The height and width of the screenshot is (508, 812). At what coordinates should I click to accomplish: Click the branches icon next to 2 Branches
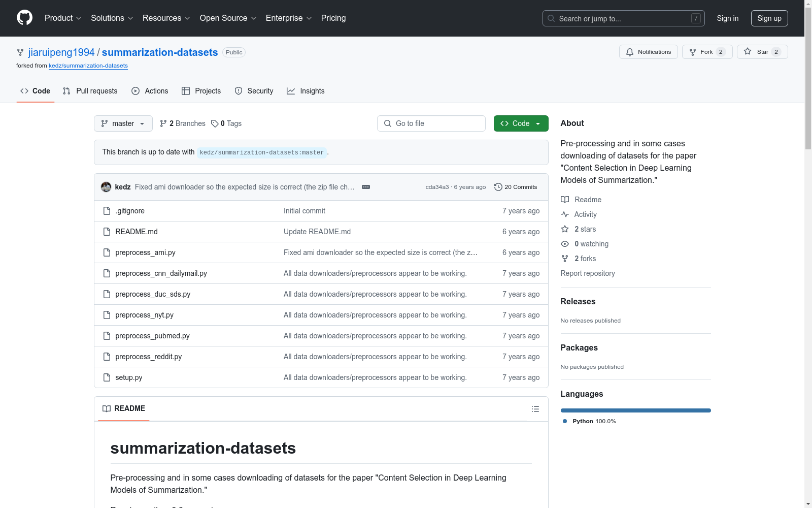(163, 123)
